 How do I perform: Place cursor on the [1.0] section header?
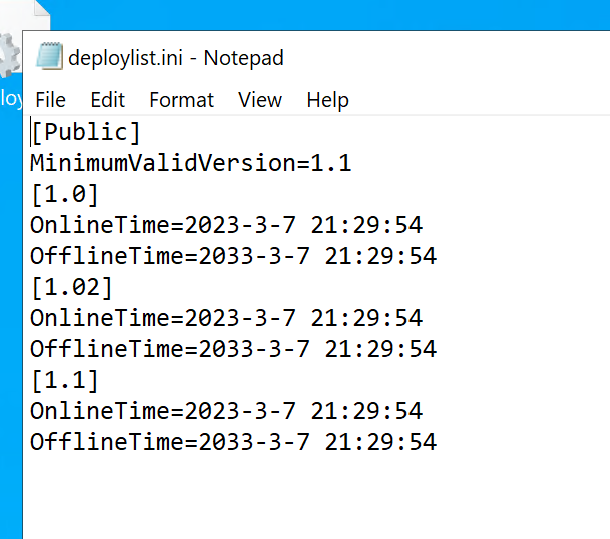(65, 194)
